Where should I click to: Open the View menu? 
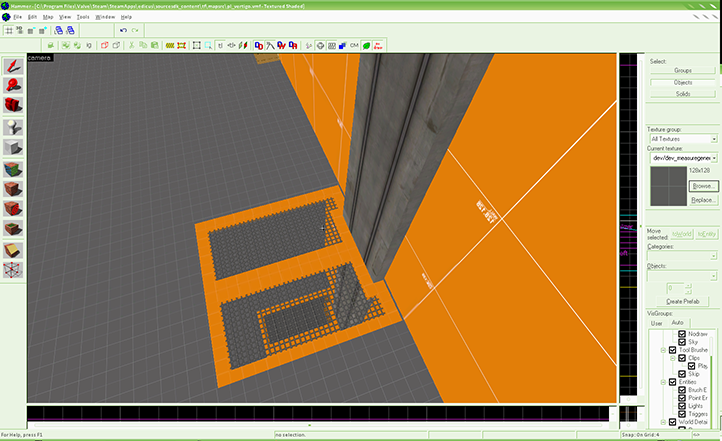tap(65, 17)
